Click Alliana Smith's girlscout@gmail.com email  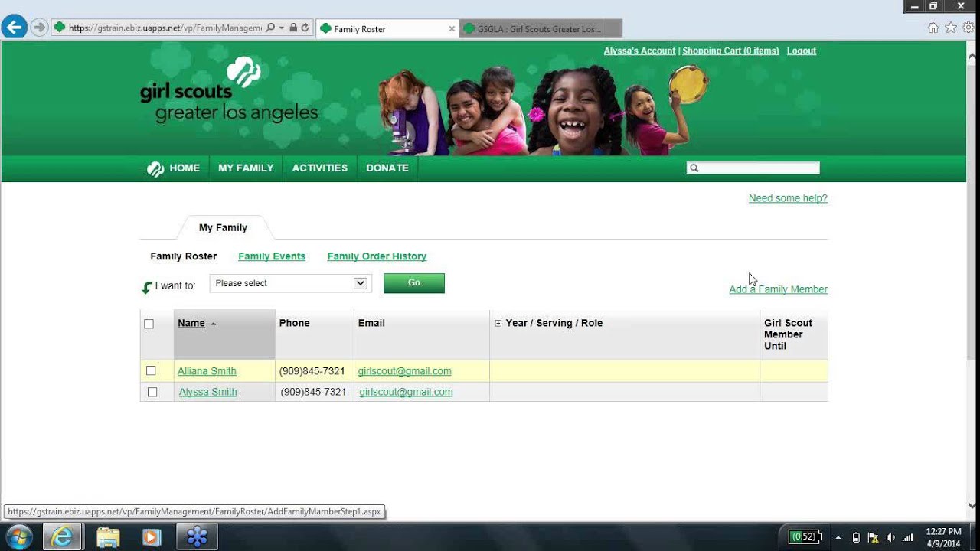pos(404,371)
